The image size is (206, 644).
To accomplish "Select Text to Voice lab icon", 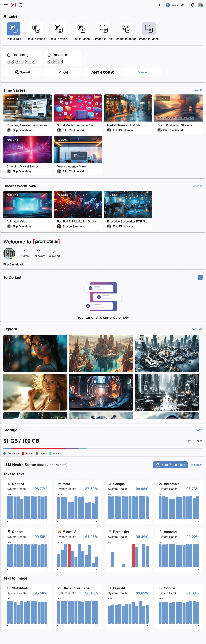I will [59, 29].
